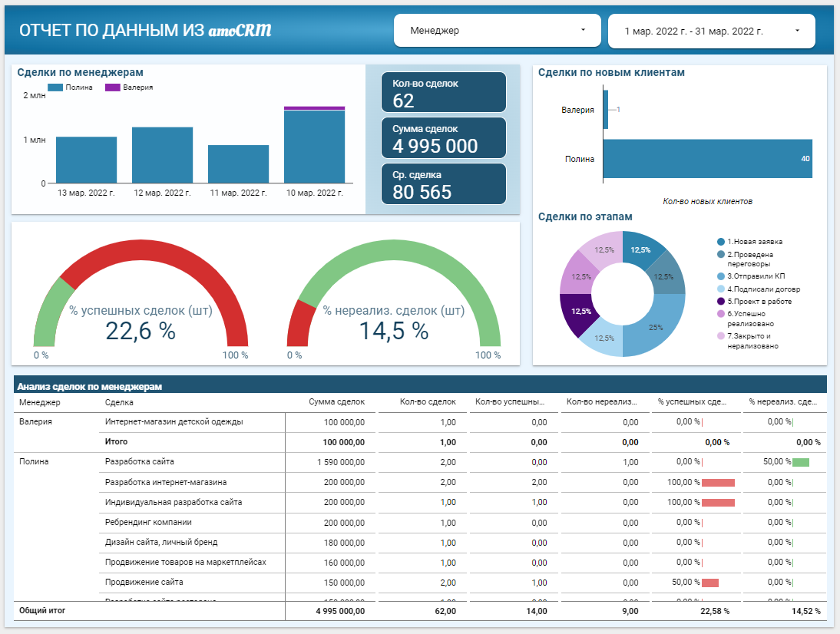This screenshot has width=840, height=634.
Task: Select the 13 мар. 2022 bar
Action: 86,160
